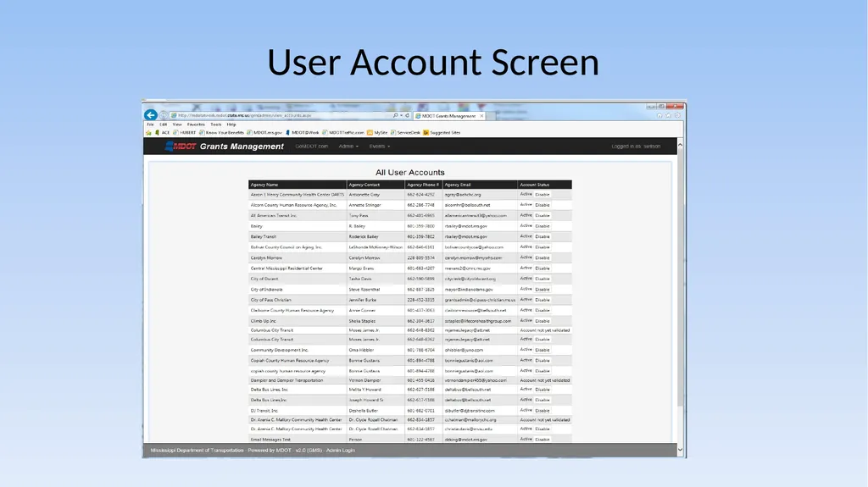Screen dimensions: 868x487
Task: Open the HUBERT bookmark
Action: coord(184,133)
